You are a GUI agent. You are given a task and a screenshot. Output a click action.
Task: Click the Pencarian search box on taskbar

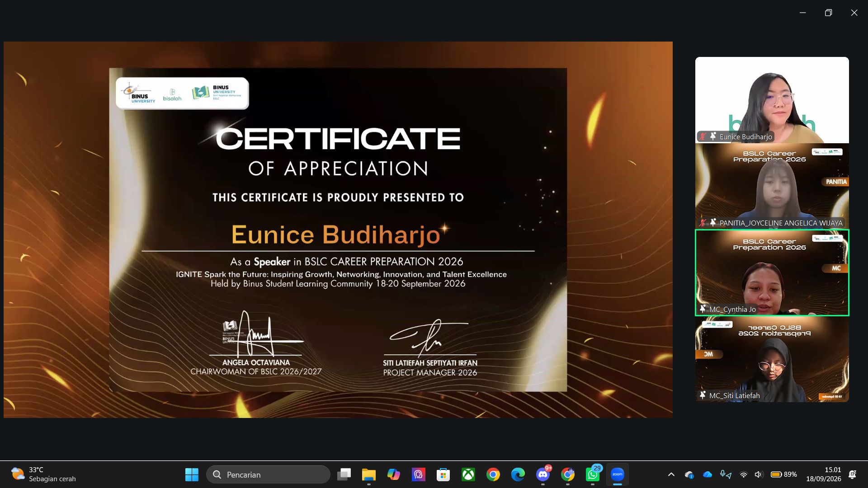pyautogui.click(x=268, y=474)
